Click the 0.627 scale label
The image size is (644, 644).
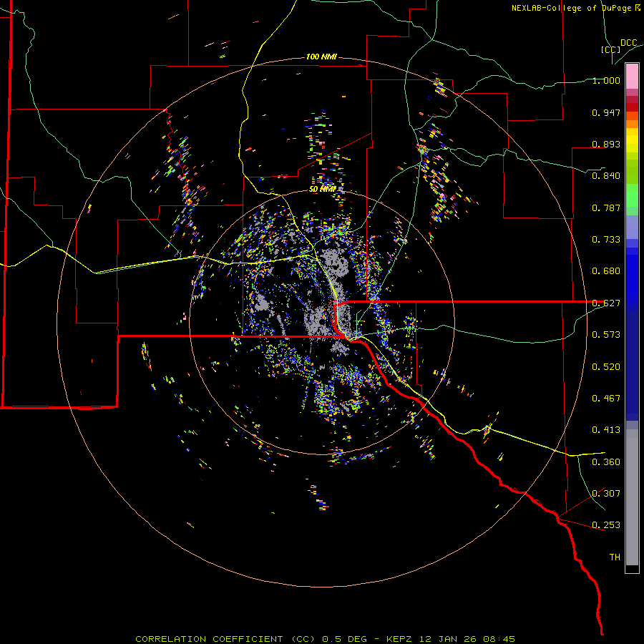tap(606, 303)
